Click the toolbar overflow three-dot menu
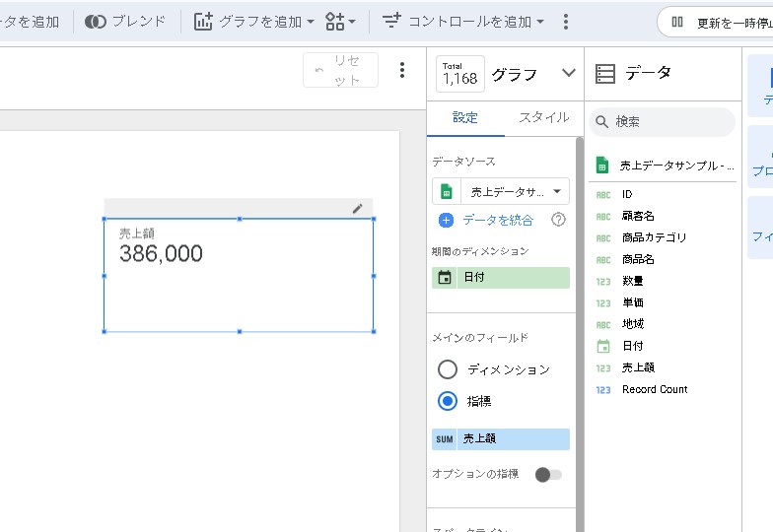The image size is (773, 532). tap(565, 22)
